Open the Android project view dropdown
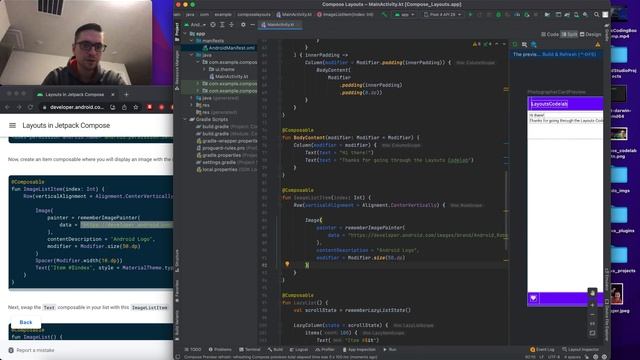 [x=196, y=24]
